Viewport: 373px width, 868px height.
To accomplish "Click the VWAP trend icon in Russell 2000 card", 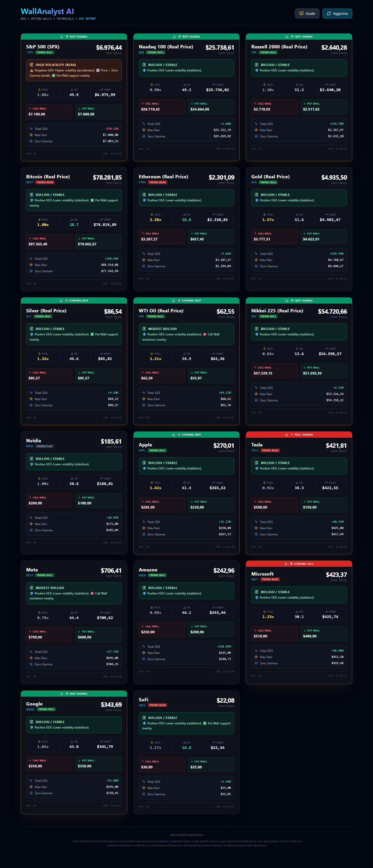I will (x=326, y=85).
